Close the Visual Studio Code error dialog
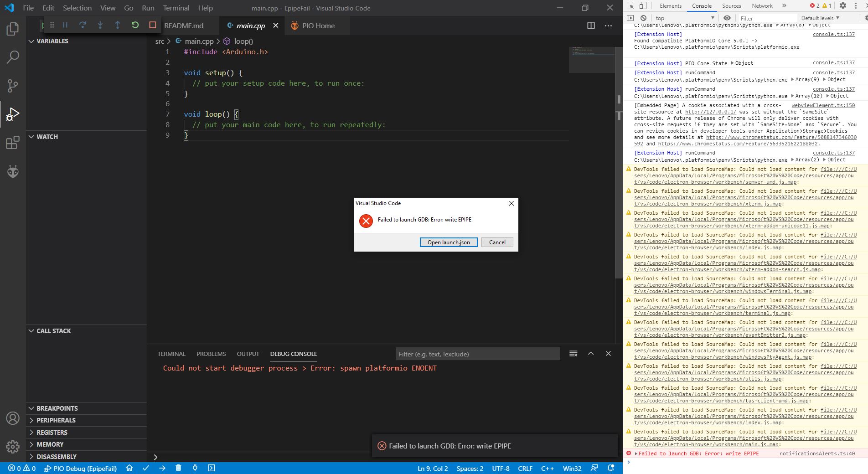This screenshot has width=868, height=474. (x=511, y=203)
